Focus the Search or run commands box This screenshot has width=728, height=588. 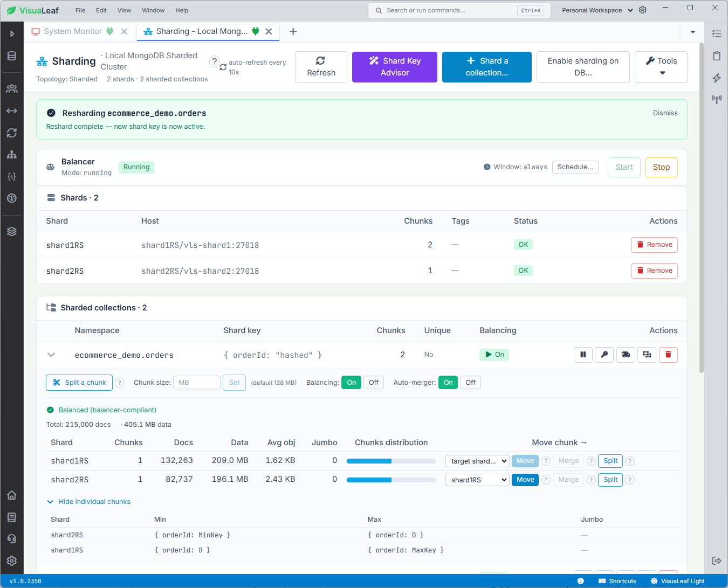(459, 10)
